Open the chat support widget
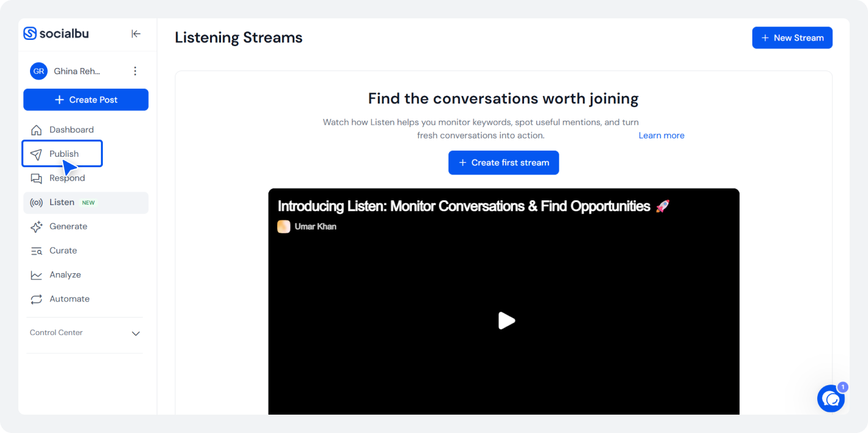This screenshot has width=868, height=433. pos(831,398)
